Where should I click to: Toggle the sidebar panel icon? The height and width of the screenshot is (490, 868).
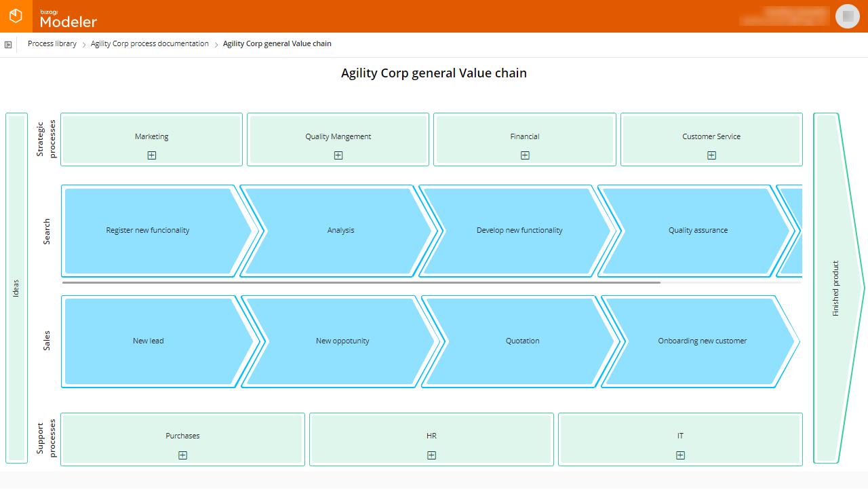[8, 45]
